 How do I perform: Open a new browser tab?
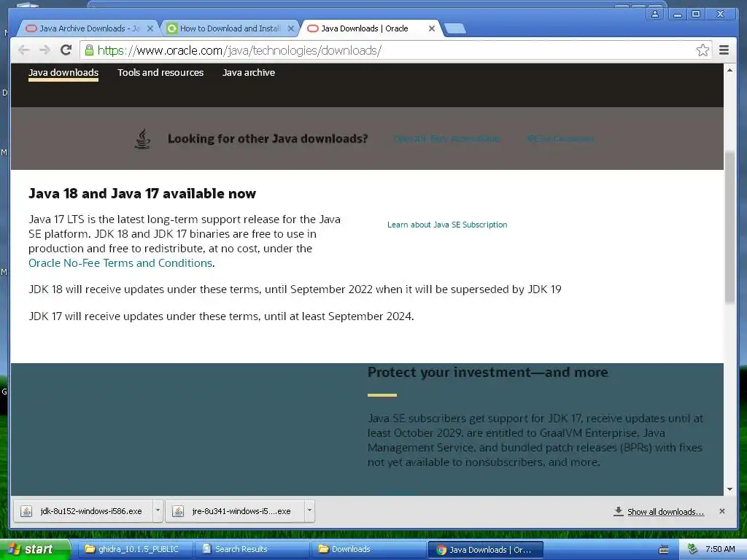(455, 29)
